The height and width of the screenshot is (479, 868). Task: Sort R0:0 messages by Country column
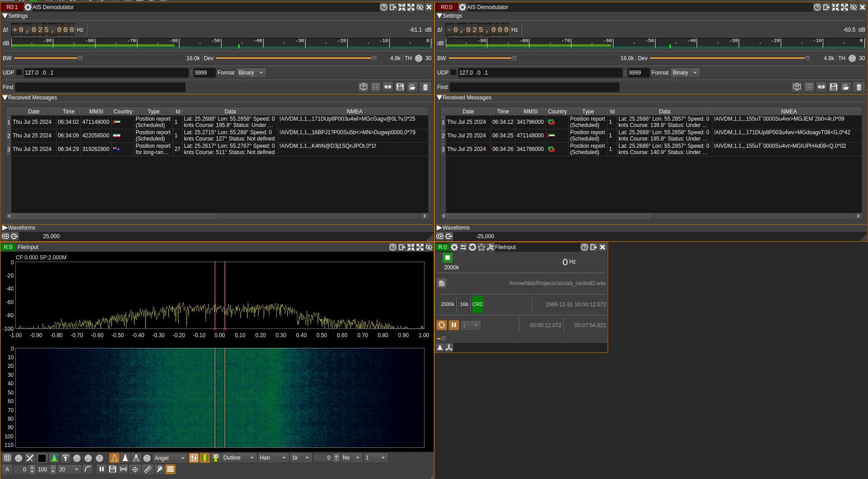pyautogui.click(x=557, y=112)
